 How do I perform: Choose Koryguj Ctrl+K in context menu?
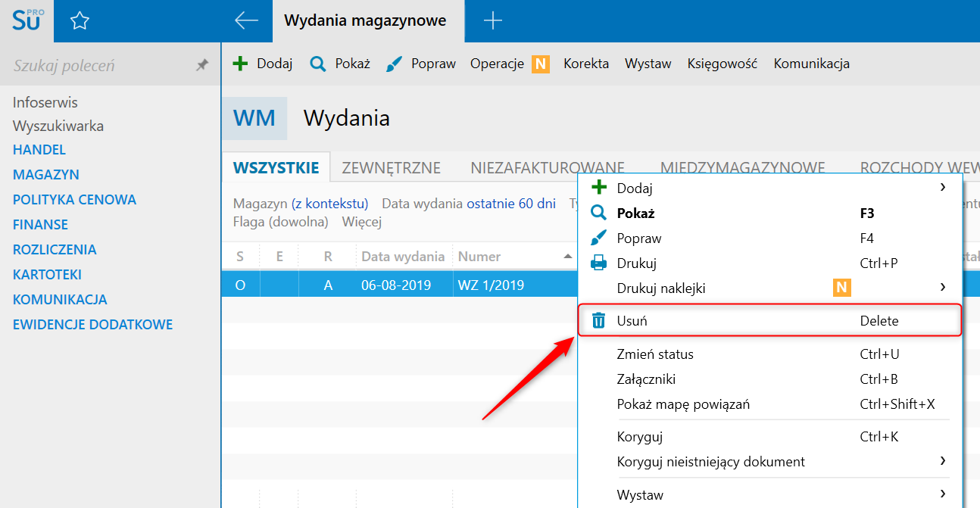click(x=770, y=436)
